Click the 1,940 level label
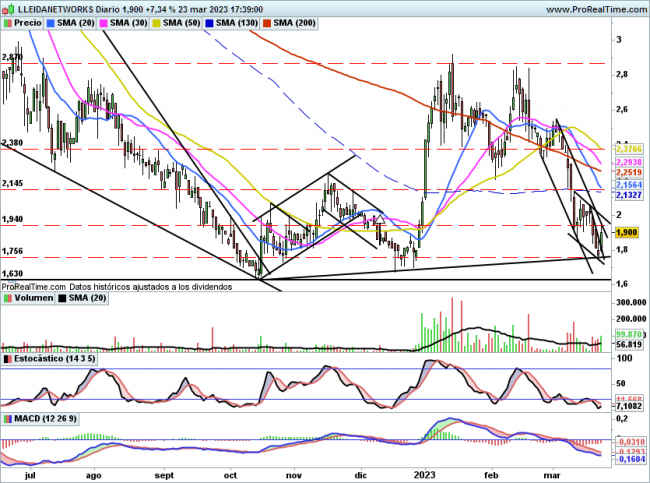The width and height of the screenshot is (650, 483). [x=12, y=219]
